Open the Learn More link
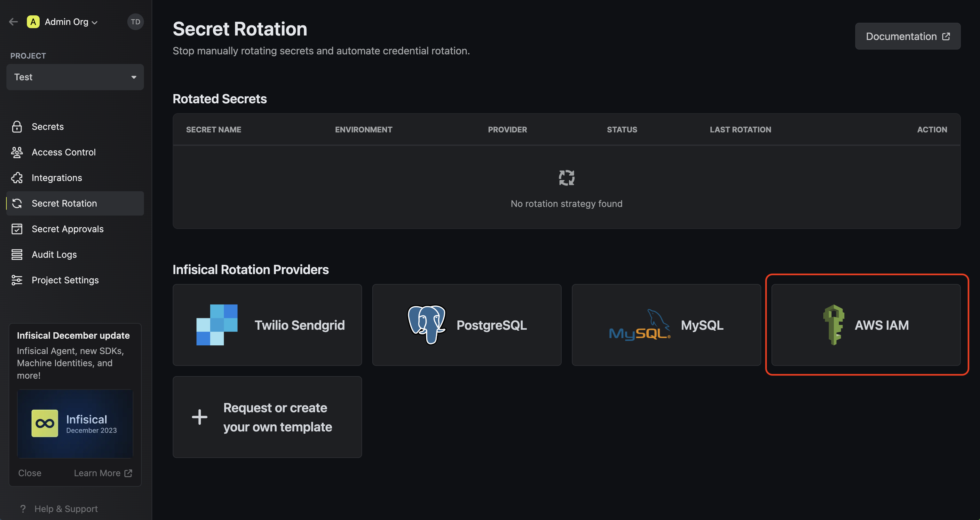The height and width of the screenshot is (520, 980). [x=103, y=473]
